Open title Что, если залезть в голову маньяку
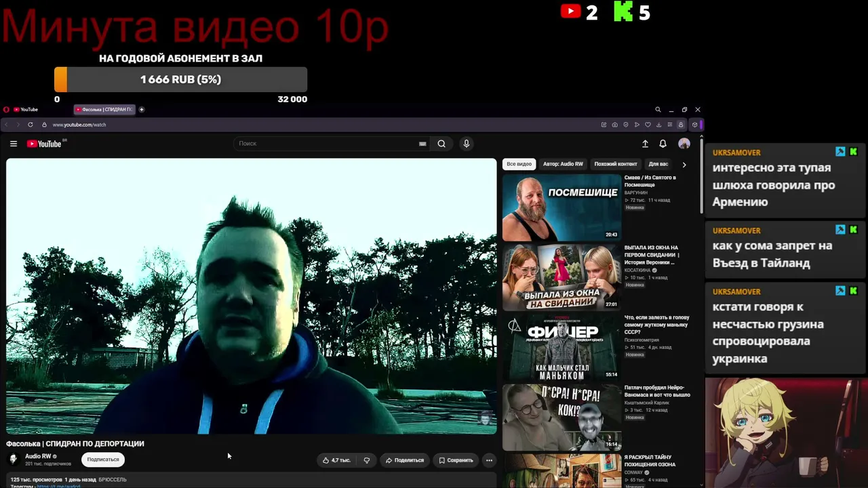The width and height of the screenshot is (868, 488). [x=656, y=325]
